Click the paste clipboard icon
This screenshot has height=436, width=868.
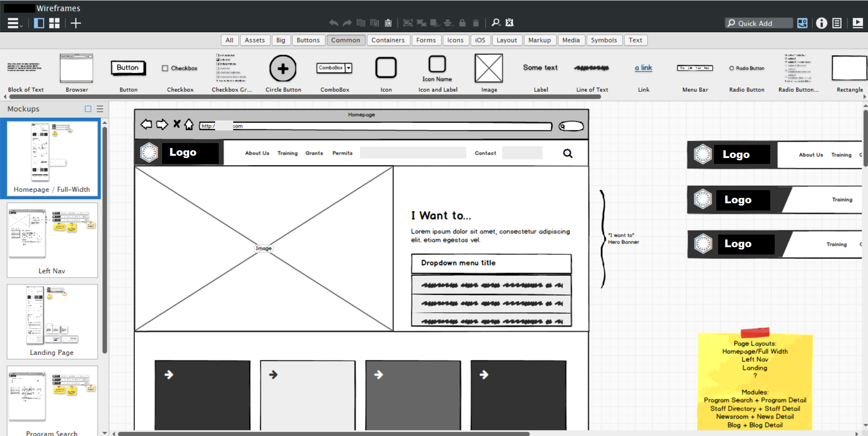click(388, 23)
